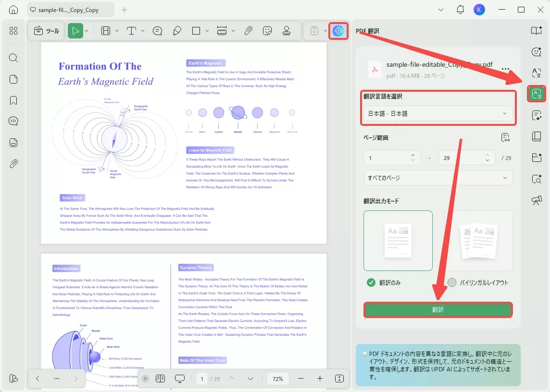Switch to the sample-fil..._Copy_Copy tab

tap(67, 9)
